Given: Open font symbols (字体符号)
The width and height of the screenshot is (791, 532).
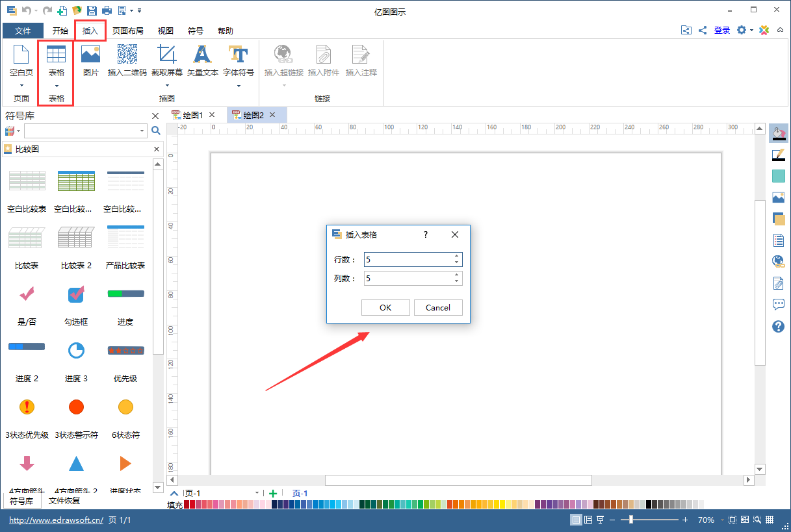Looking at the screenshot, I should click(x=239, y=60).
